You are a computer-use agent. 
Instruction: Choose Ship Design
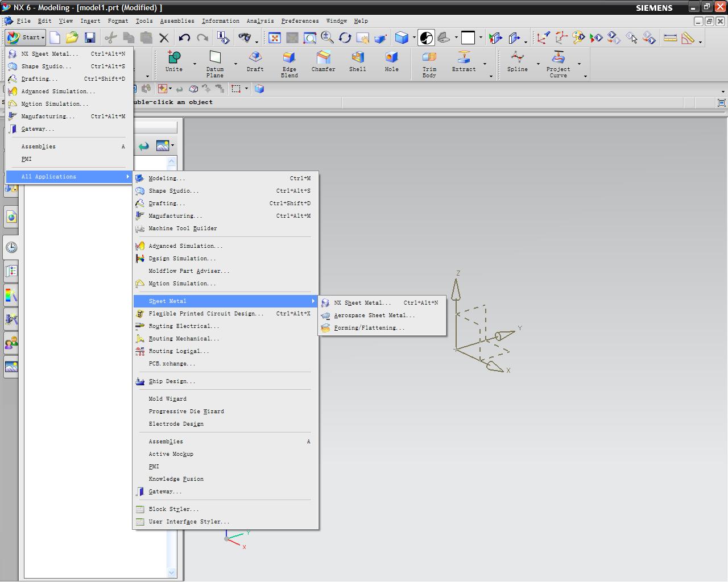(x=226, y=381)
